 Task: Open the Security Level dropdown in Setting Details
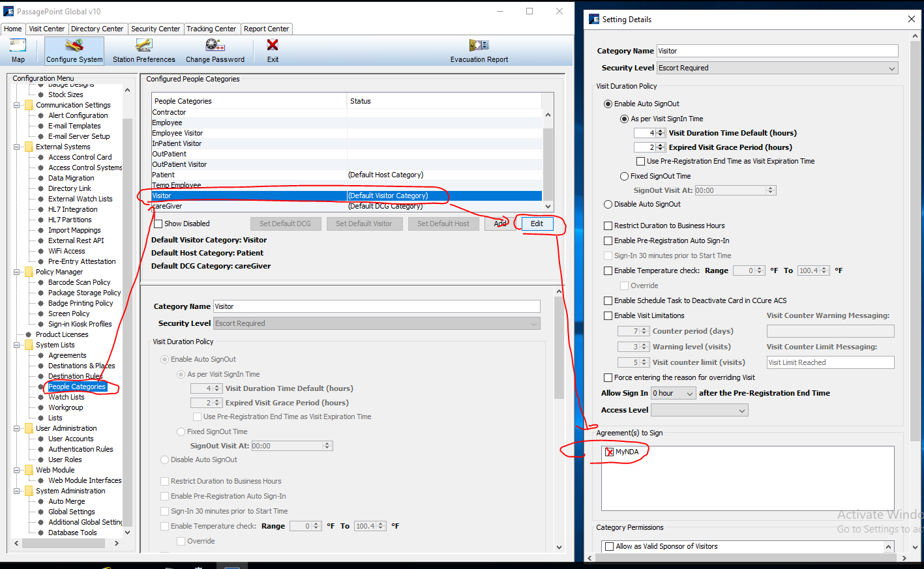pyautogui.click(x=777, y=68)
